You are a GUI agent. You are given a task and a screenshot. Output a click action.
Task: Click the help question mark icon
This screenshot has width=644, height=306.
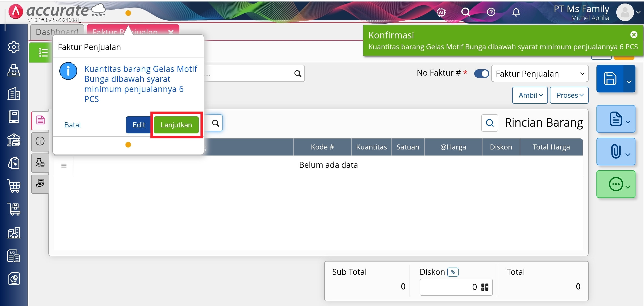(491, 12)
